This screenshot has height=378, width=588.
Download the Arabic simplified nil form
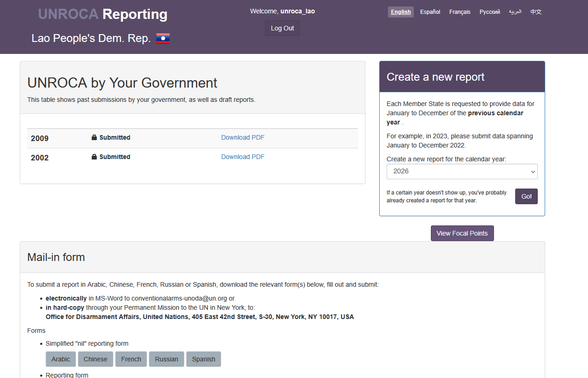(x=61, y=359)
